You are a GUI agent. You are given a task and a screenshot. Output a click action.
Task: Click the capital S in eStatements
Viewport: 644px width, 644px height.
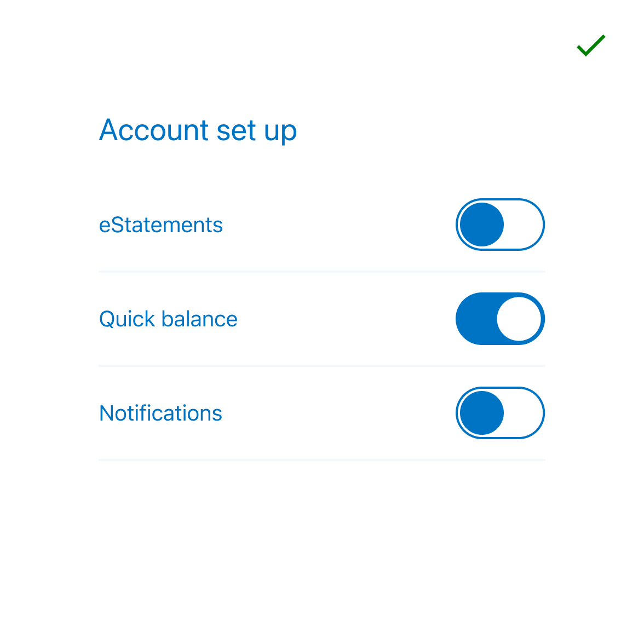point(116,225)
